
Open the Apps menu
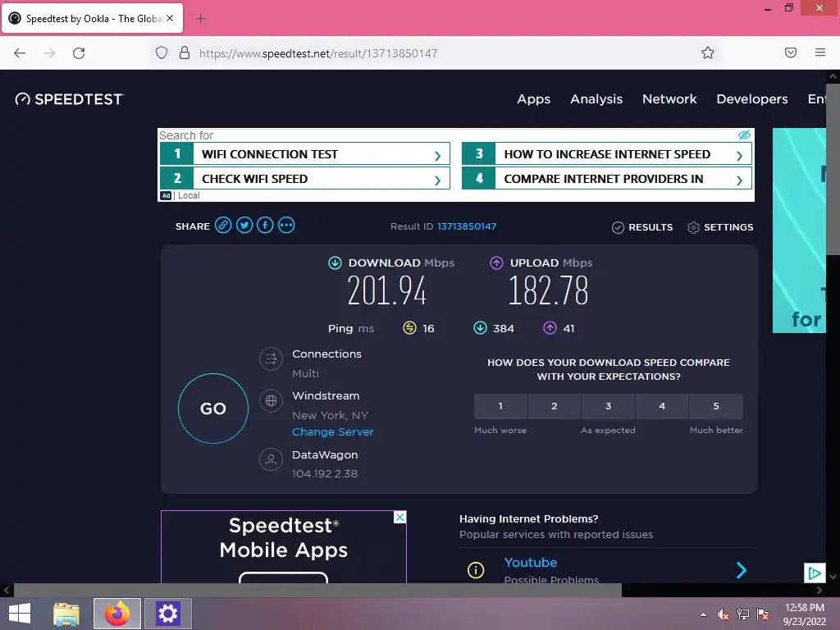click(x=533, y=99)
